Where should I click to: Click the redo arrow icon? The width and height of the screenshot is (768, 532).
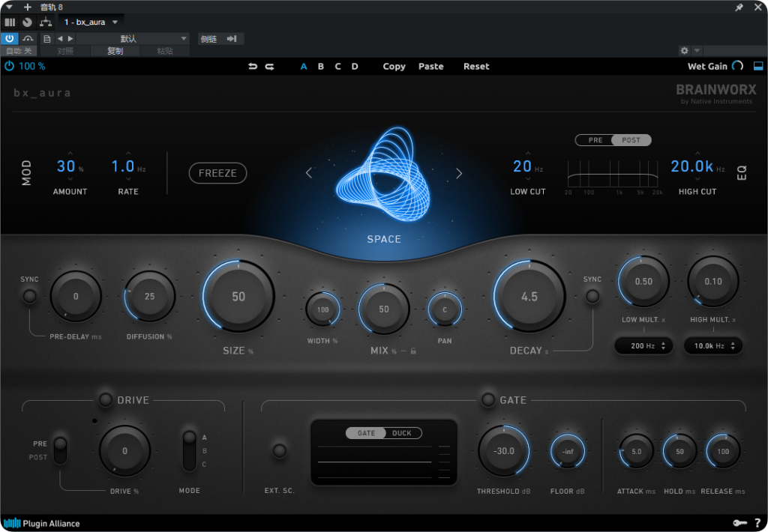(269, 66)
